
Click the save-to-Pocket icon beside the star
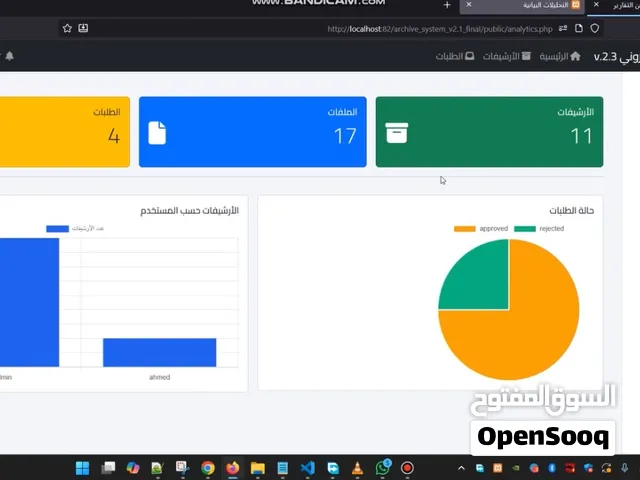pos(83,28)
